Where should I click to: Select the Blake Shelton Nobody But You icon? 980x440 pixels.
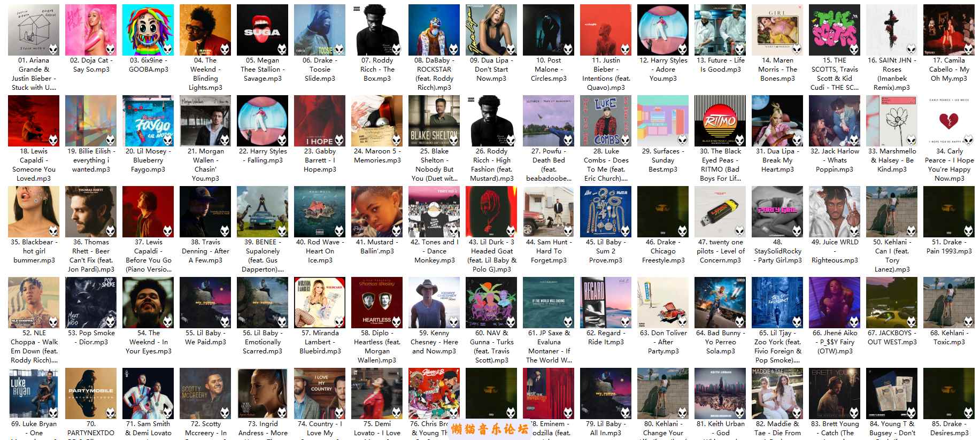(x=434, y=121)
